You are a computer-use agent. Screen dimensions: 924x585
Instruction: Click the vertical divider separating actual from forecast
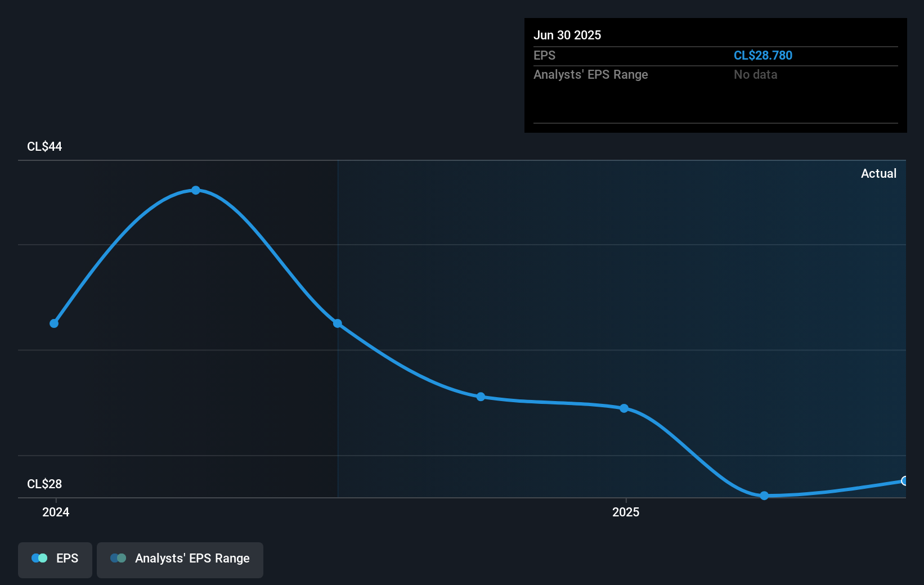pyautogui.click(x=337, y=326)
